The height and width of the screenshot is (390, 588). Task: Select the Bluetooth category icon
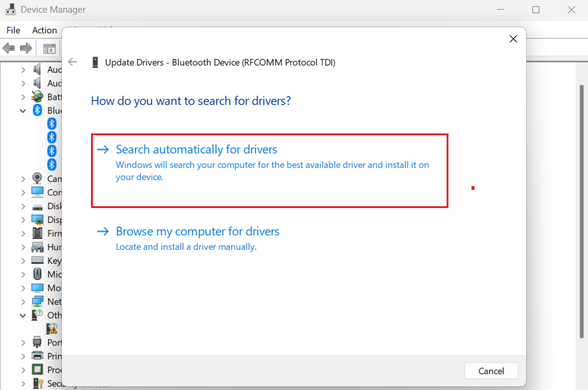pyautogui.click(x=37, y=110)
